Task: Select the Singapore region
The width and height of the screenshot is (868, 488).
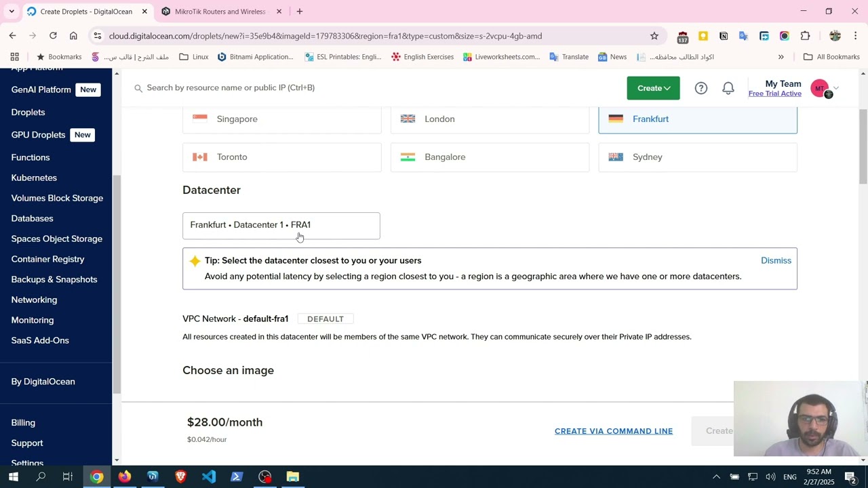Action: pyautogui.click(x=281, y=119)
